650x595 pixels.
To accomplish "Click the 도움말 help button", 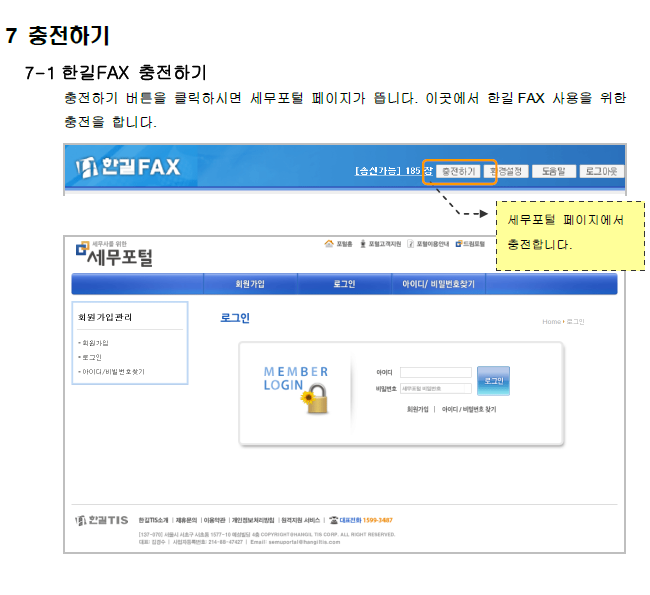I will pos(553,171).
